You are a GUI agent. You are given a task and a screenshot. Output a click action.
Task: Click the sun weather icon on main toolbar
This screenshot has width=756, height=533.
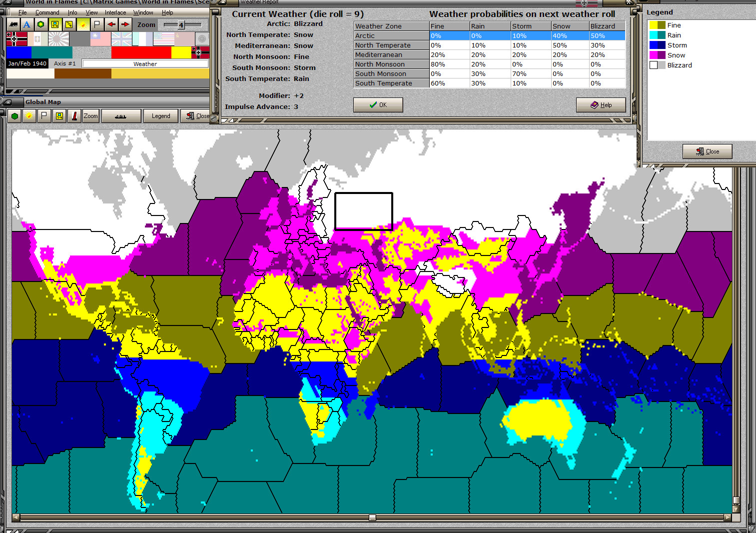(83, 24)
